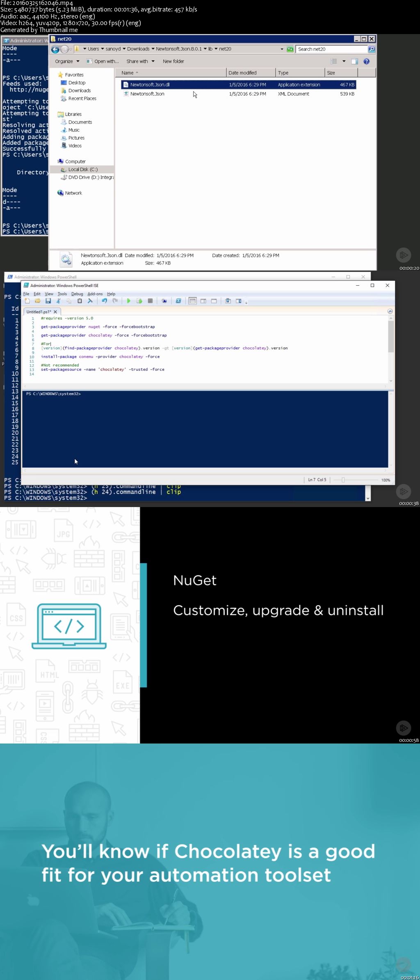Expand the address bar history dropdown
The image size is (420, 980).
pyautogui.click(x=282, y=49)
